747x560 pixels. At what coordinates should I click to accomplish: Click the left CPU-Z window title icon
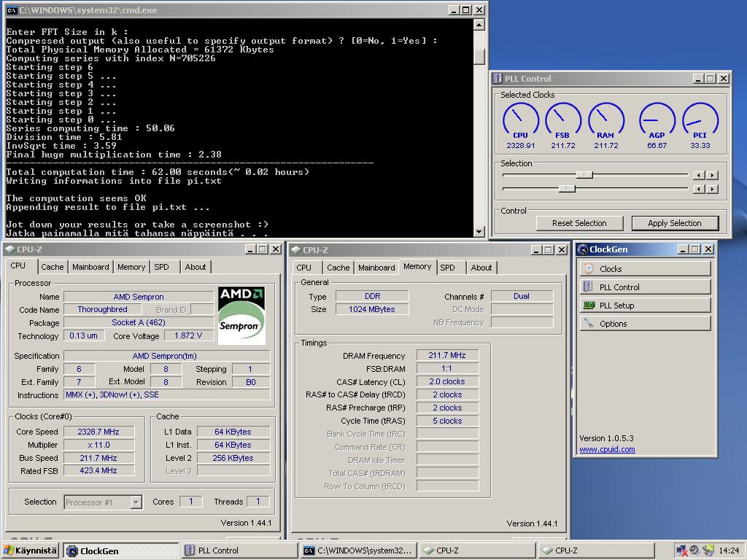tap(9, 249)
